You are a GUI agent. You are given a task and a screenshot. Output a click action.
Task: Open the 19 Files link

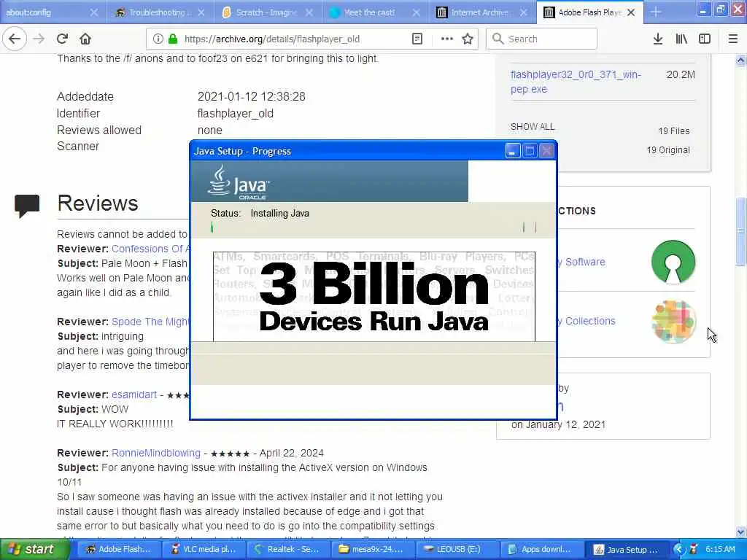(673, 131)
